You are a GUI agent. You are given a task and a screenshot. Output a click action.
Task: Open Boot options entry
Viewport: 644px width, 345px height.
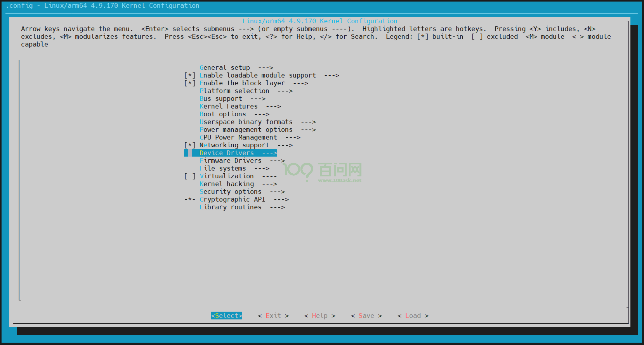pyautogui.click(x=222, y=114)
